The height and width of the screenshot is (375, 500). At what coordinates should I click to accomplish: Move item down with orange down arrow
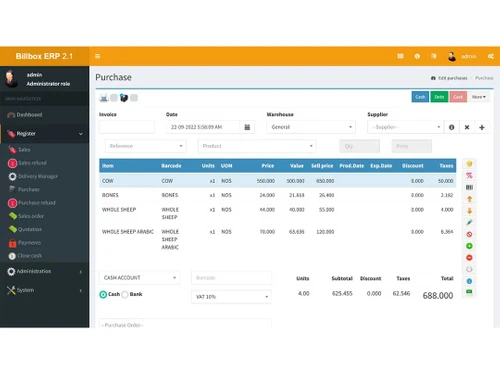tap(469, 211)
